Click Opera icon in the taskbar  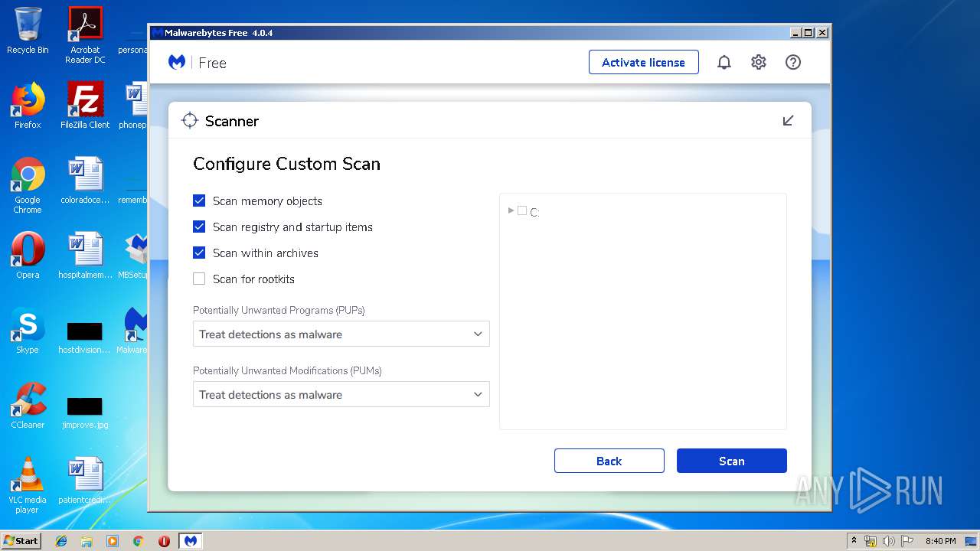pyautogui.click(x=164, y=541)
